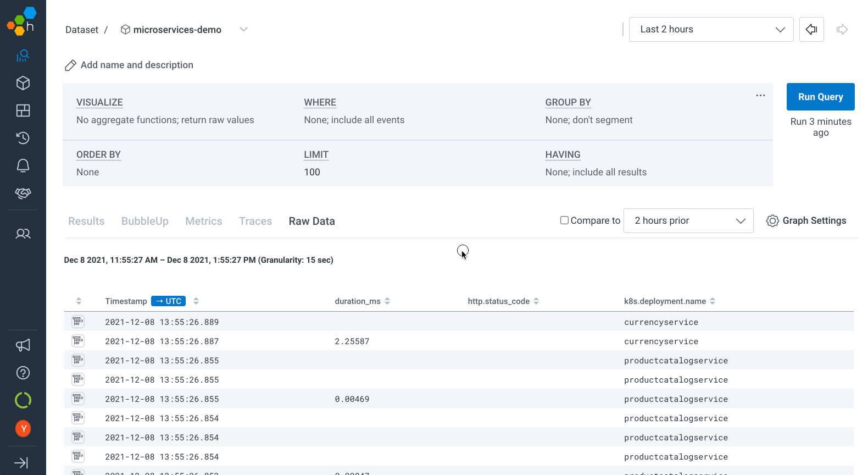The image size is (868, 475).
Task: Open trace for 13:55:26.887 row
Action: pyautogui.click(x=78, y=341)
